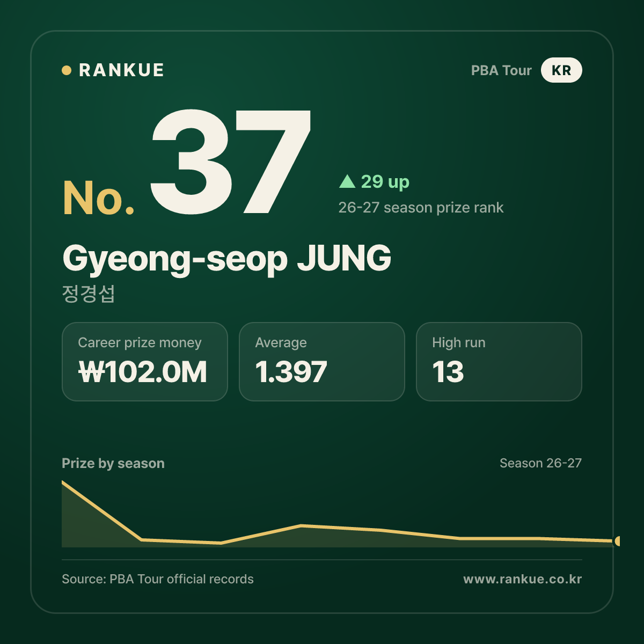Click the 'Prize by season' heading

113,463
